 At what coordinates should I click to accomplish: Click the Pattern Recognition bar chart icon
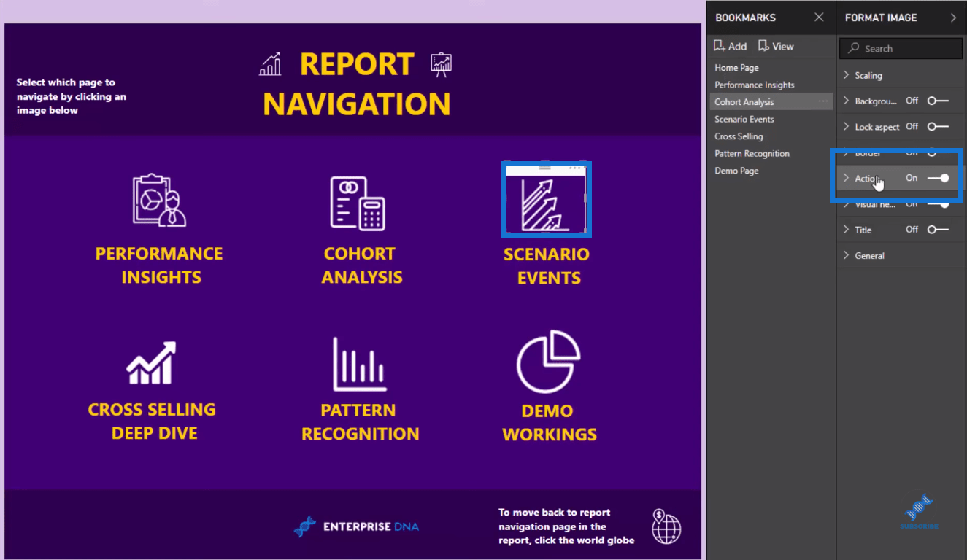[359, 364]
